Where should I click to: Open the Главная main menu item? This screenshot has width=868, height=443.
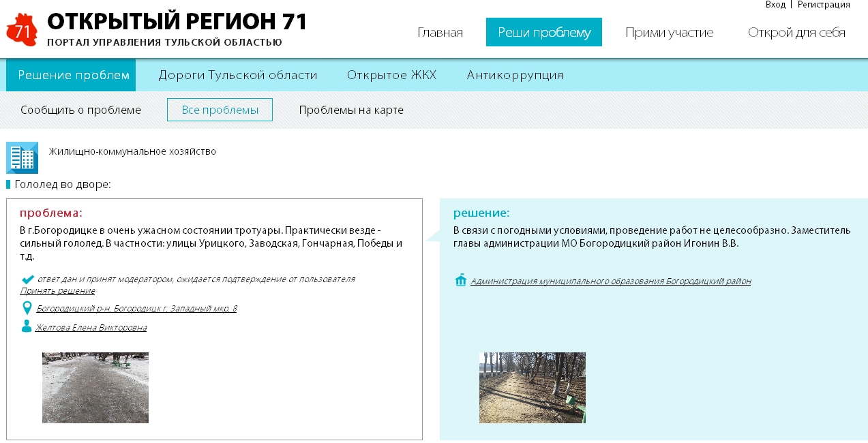(440, 32)
